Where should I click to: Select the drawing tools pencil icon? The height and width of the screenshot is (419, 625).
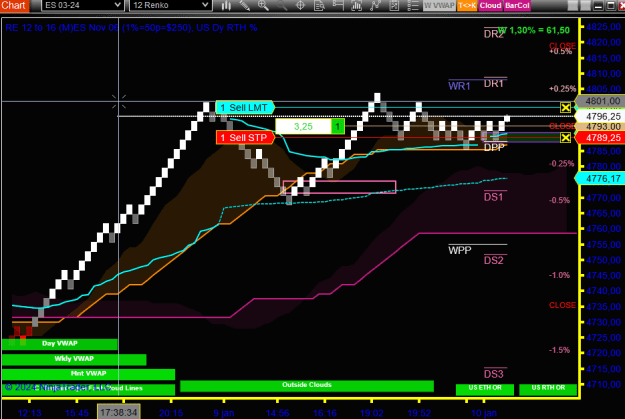click(245, 5)
